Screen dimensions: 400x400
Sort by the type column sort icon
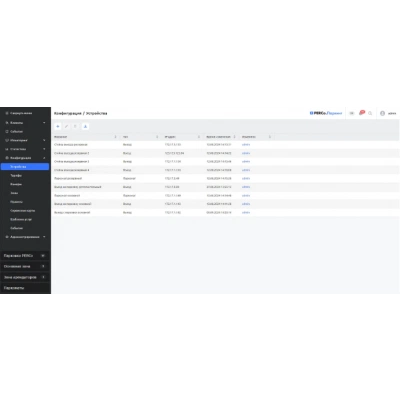(157, 137)
